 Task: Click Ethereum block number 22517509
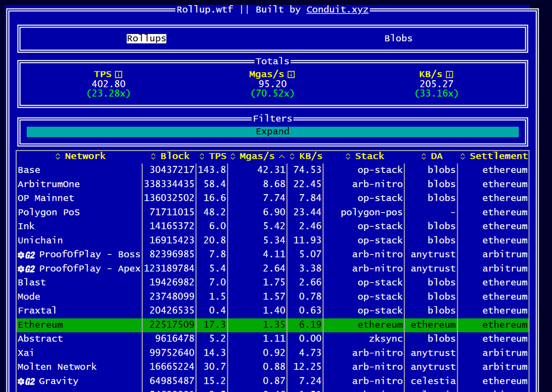tap(172, 325)
